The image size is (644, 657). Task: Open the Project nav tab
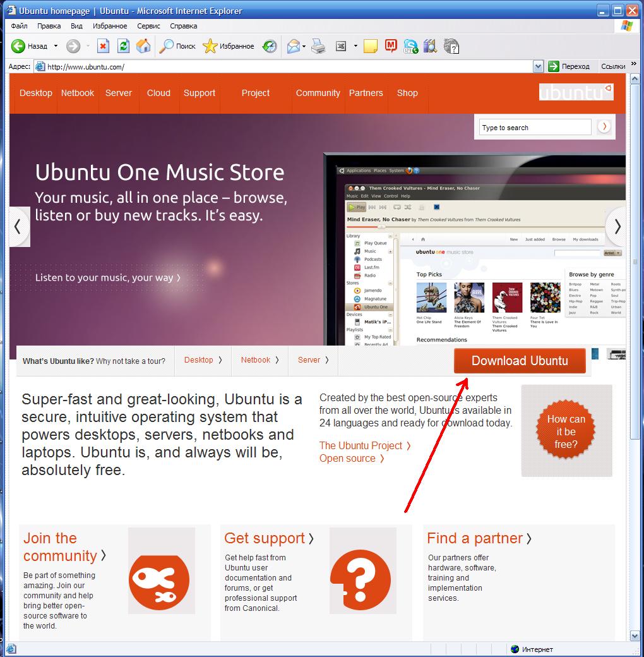coord(256,93)
